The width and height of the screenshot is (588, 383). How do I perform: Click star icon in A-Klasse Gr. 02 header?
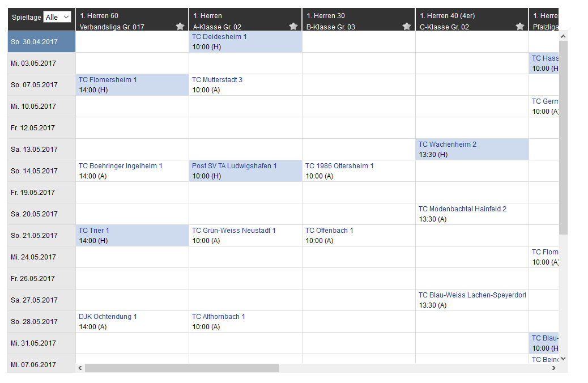[x=293, y=26]
